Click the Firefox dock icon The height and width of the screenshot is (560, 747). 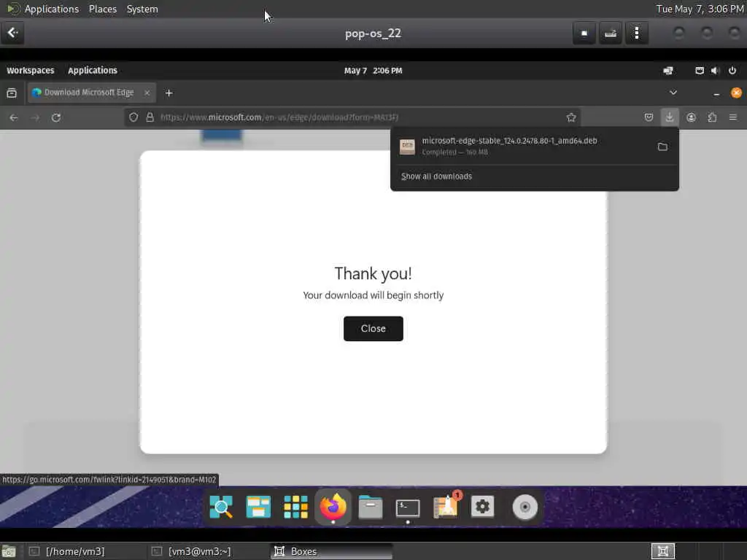coord(333,507)
